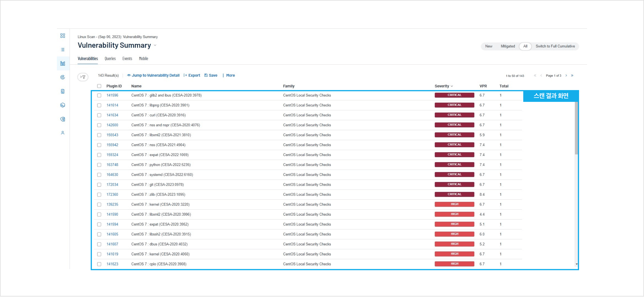Click the assets cube sidebar icon

click(63, 105)
